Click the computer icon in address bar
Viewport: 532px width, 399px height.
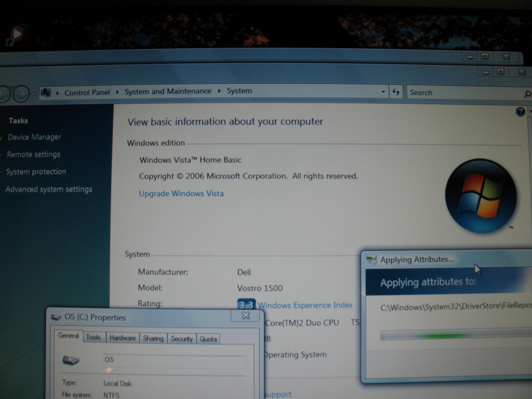[x=46, y=93]
